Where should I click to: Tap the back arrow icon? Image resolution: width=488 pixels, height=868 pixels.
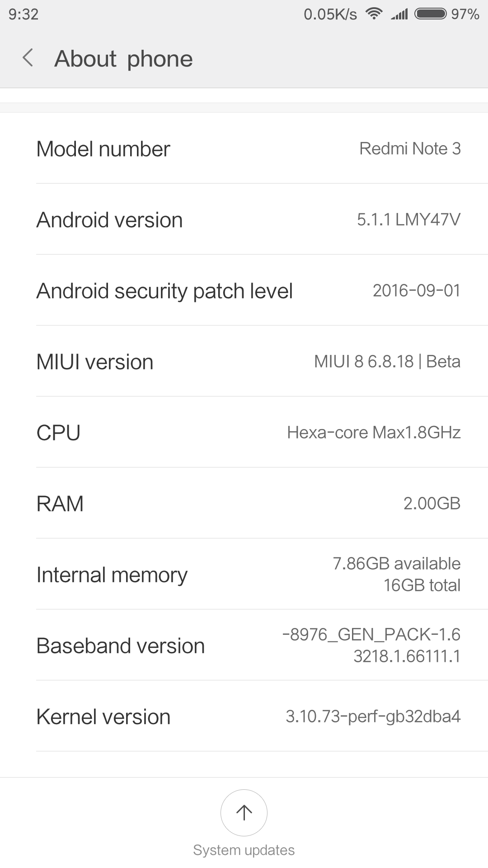[x=28, y=58]
